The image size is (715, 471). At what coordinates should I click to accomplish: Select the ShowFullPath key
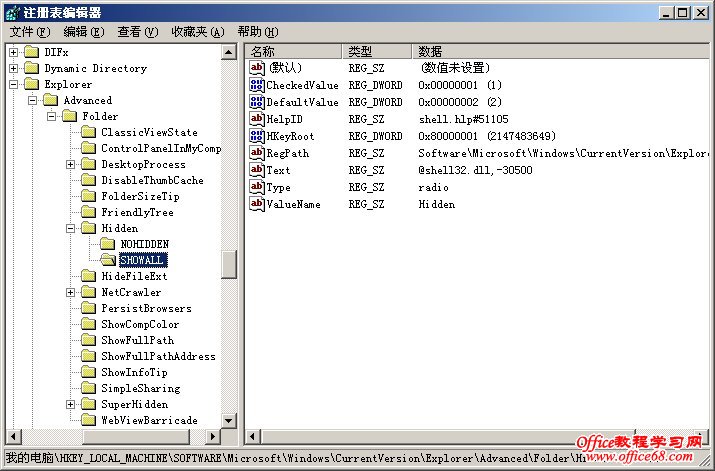click(x=137, y=340)
